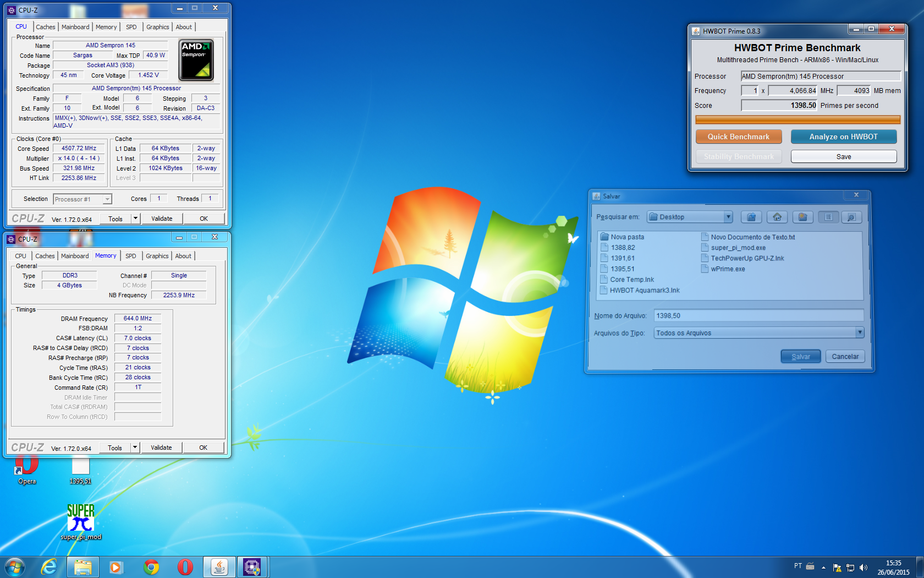Click Salvar button to save file
This screenshot has height=578, width=924.
click(x=801, y=357)
